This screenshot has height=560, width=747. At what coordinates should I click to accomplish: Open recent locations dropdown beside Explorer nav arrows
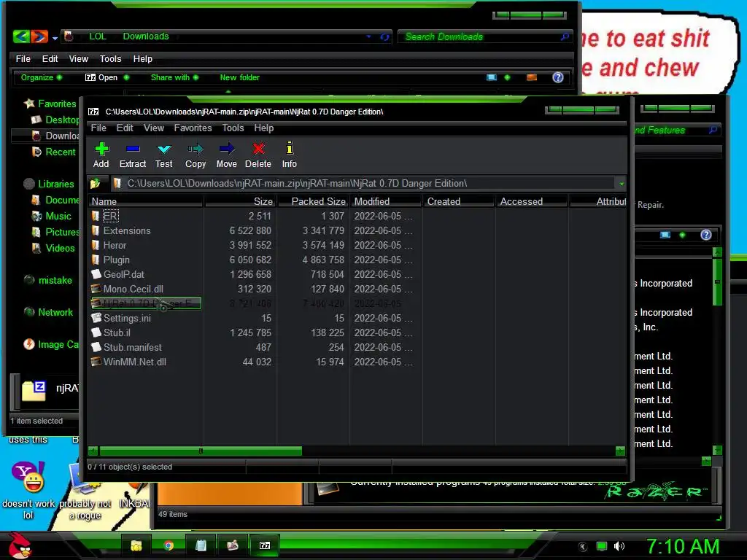[55, 38]
